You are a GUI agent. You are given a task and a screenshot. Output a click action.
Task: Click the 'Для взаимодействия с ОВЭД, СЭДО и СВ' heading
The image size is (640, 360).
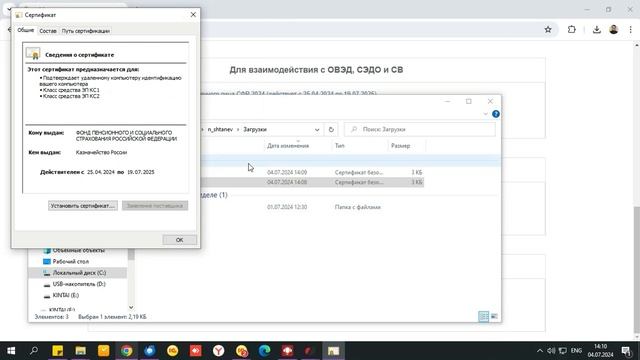coord(316,70)
